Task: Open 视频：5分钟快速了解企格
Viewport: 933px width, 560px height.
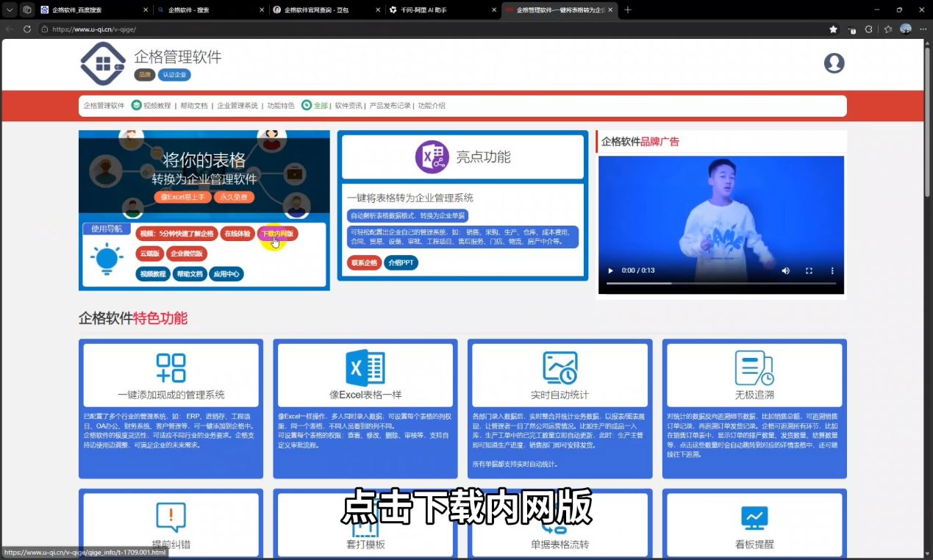Action: coord(176,234)
